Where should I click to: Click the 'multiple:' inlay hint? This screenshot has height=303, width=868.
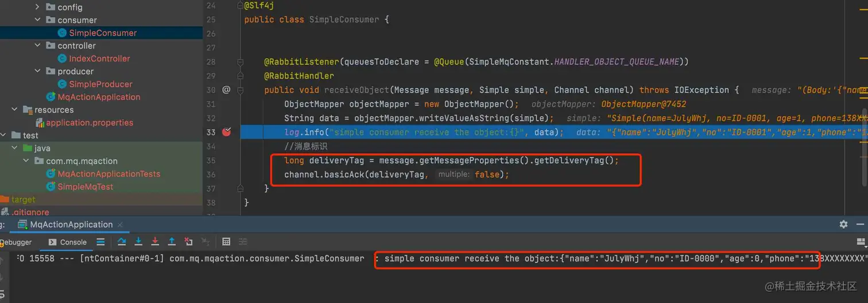[x=454, y=174]
